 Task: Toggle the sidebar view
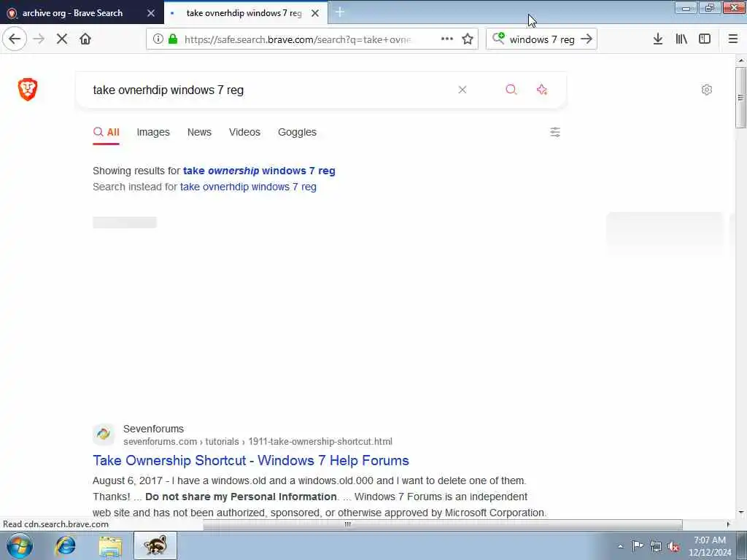tap(705, 39)
